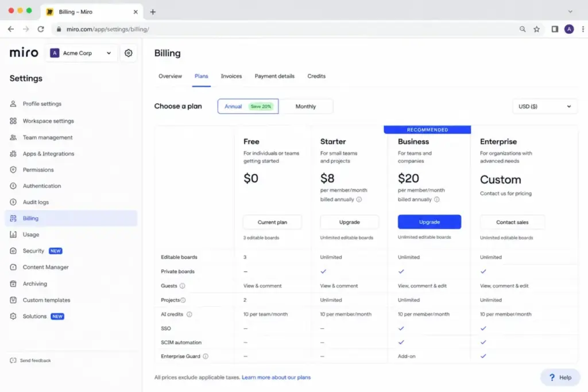Click the Content Manager icon
This screenshot has width=588, height=392.
coord(13,267)
